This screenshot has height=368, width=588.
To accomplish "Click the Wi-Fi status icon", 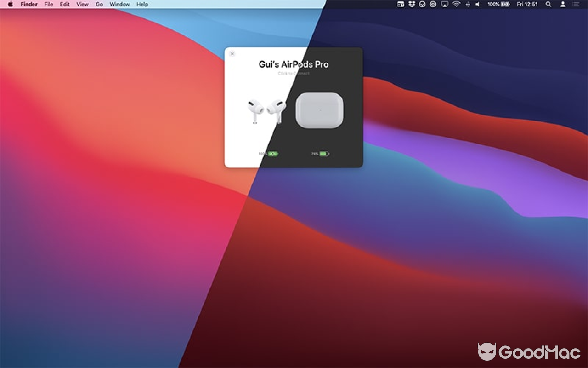I will click(456, 4).
